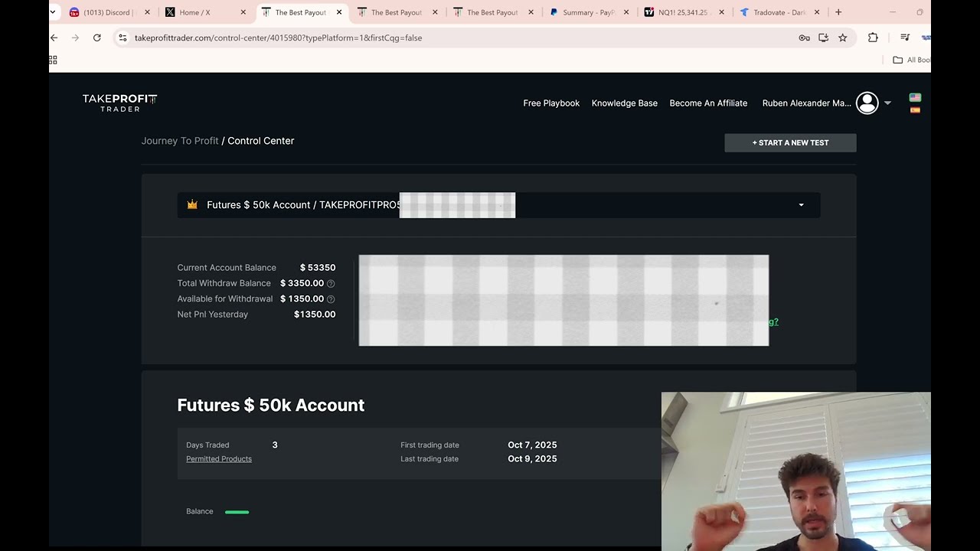Click the Take Profit Trader logo

[120, 103]
